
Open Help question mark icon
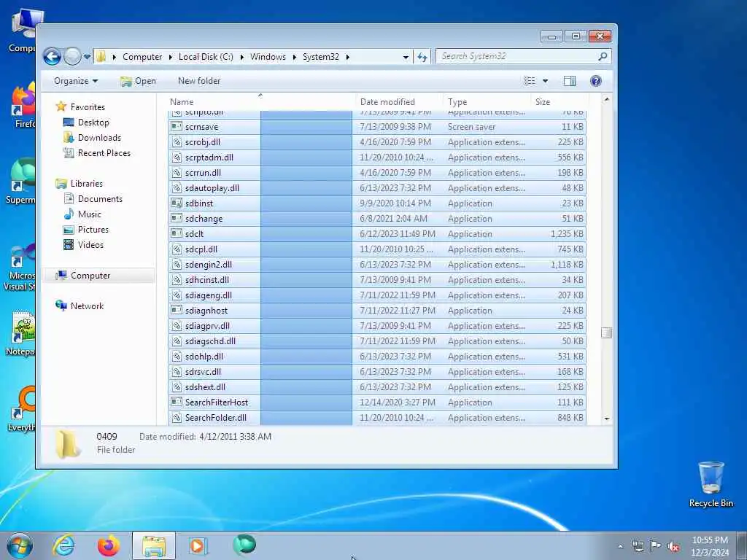(x=595, y=81)
